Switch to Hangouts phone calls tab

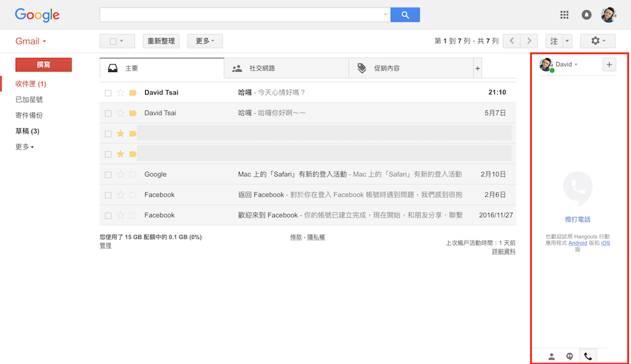(588, 356)
